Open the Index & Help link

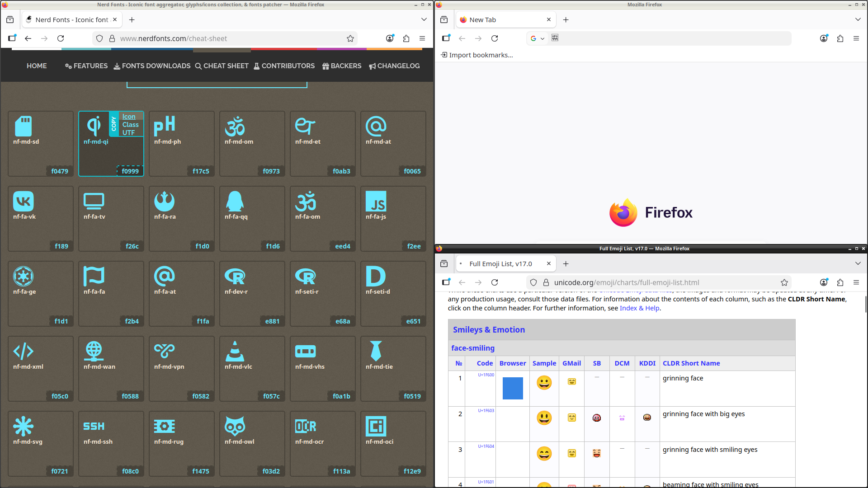[639, 308]
